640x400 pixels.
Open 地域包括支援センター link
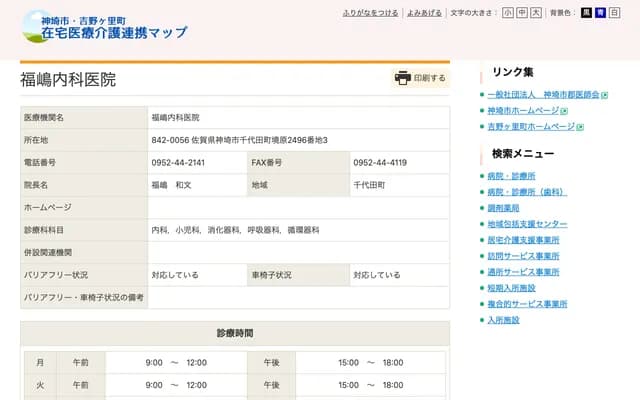pos(527,224)
